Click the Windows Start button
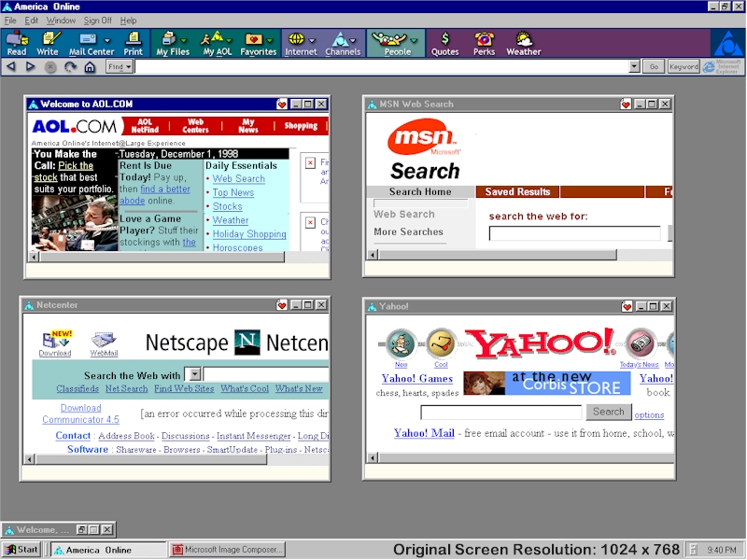This screenshot has width=747, height=560. click(x=21, y=550)
